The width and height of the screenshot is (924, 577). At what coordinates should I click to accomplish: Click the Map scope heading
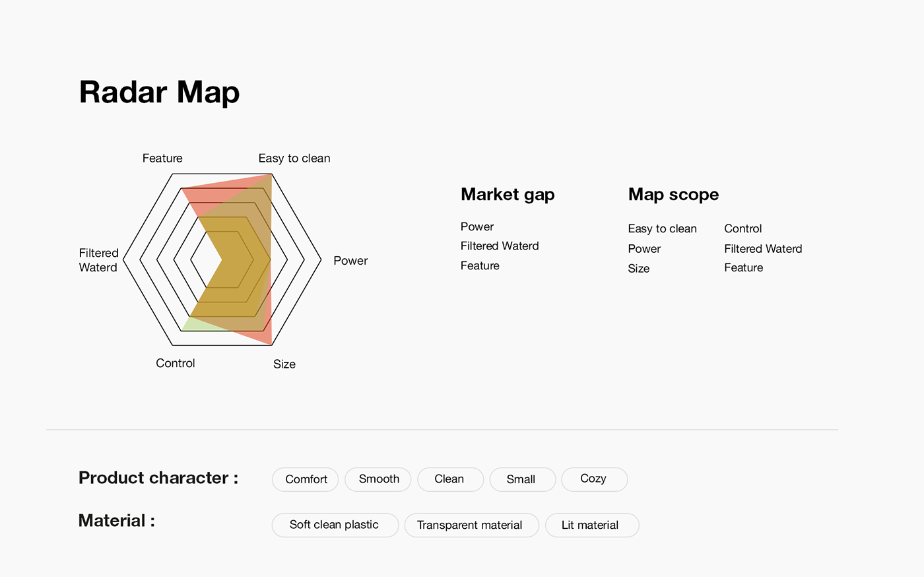click(673, 195)
